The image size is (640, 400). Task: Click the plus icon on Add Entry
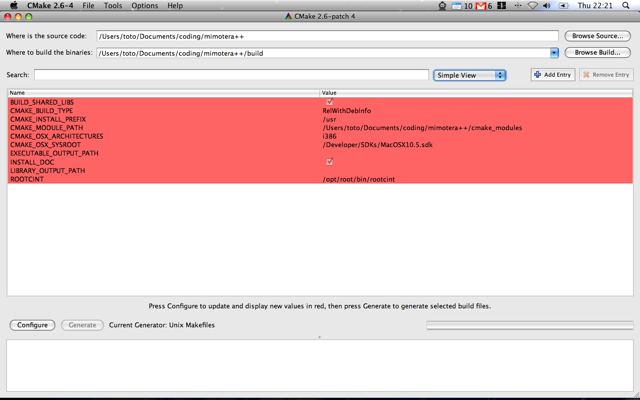[x=537, y=75]
